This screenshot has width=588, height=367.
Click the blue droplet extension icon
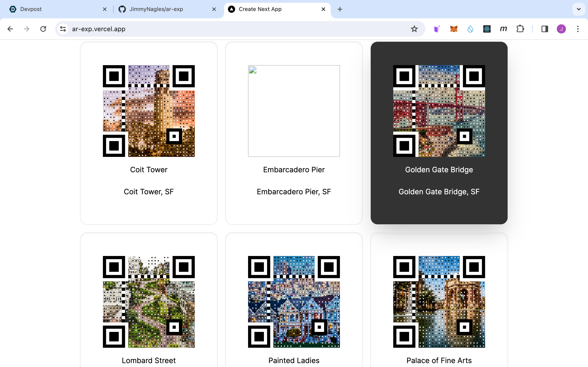coord(470,29)
